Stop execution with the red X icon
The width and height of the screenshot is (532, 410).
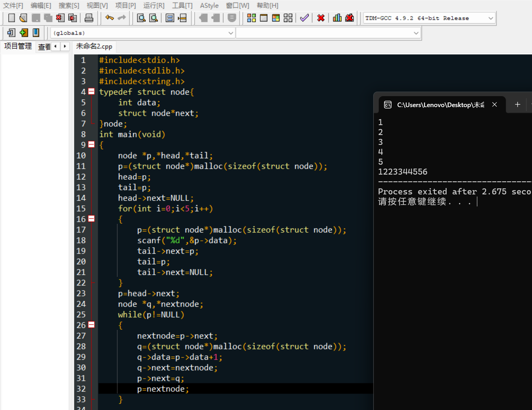tap(321, 18)
